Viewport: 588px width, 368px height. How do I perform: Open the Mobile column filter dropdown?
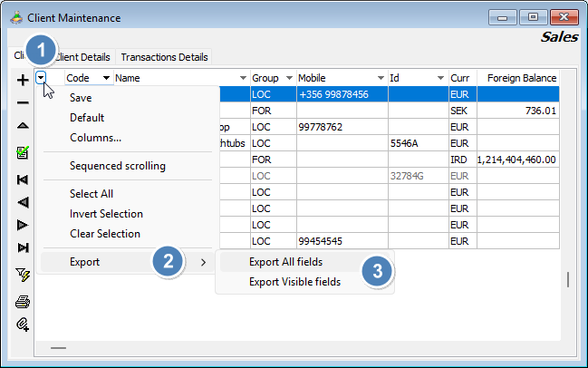[x=380, y=79]
